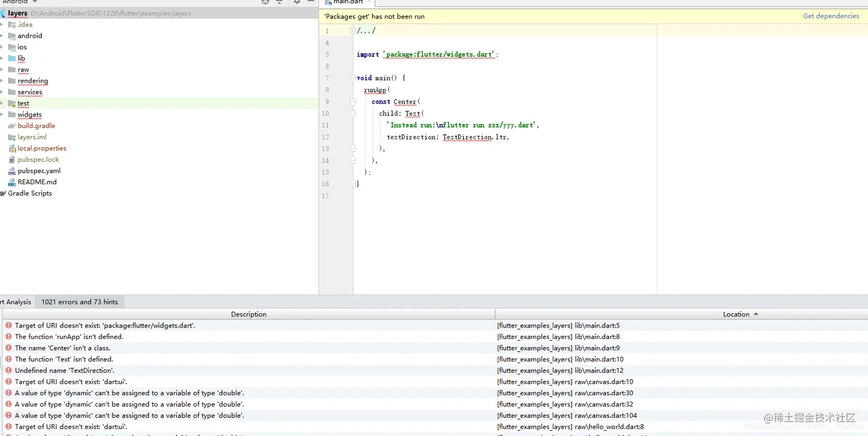Select the error row at raw\canvas.dart:104
The width and height of the screenshot is (868, 436).
click(435, 415)
